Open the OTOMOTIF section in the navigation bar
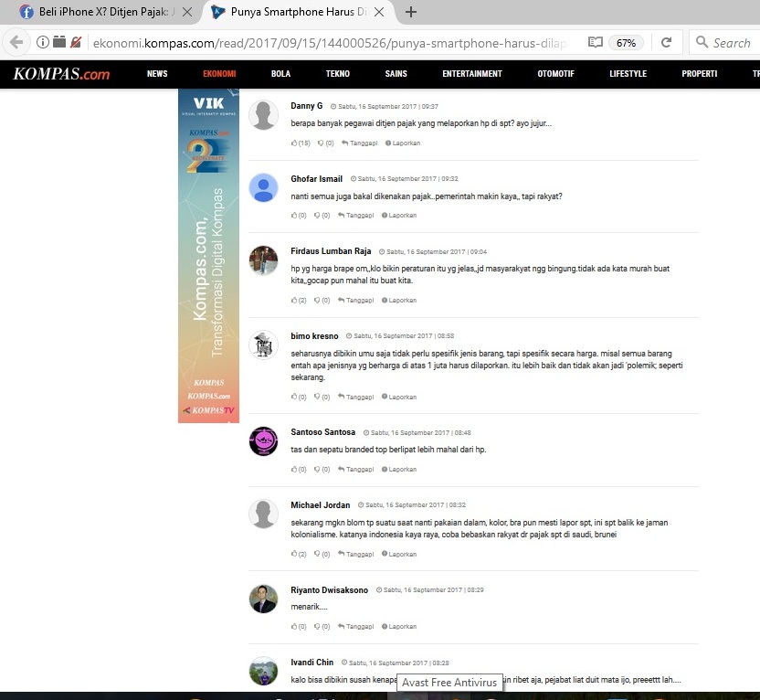 [555, 74]
